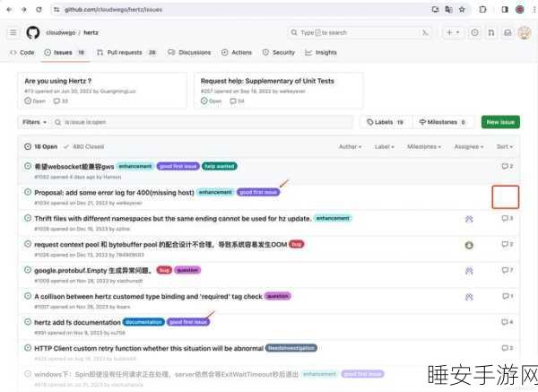The width and height of the screenshot is (538, 392).
Task: Open pinned issue 'Are you using Hertz ?'
Action: pyautogui.click(x=58, y=81)
